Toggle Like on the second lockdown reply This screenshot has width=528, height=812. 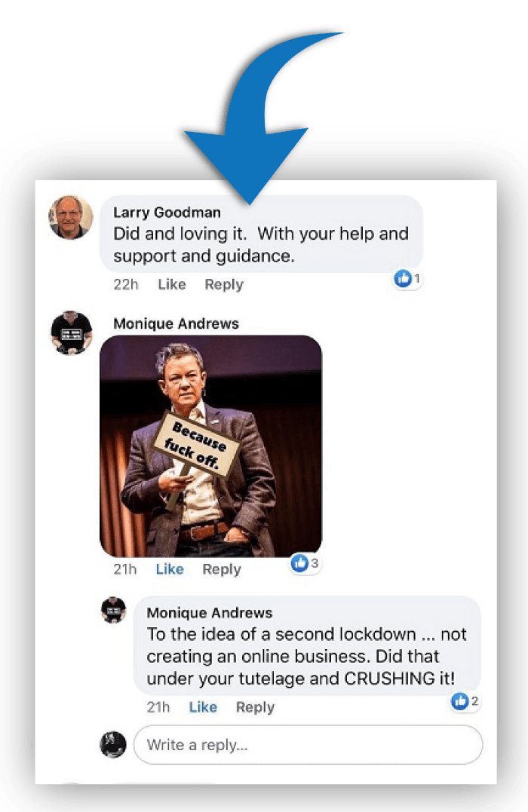203,707
